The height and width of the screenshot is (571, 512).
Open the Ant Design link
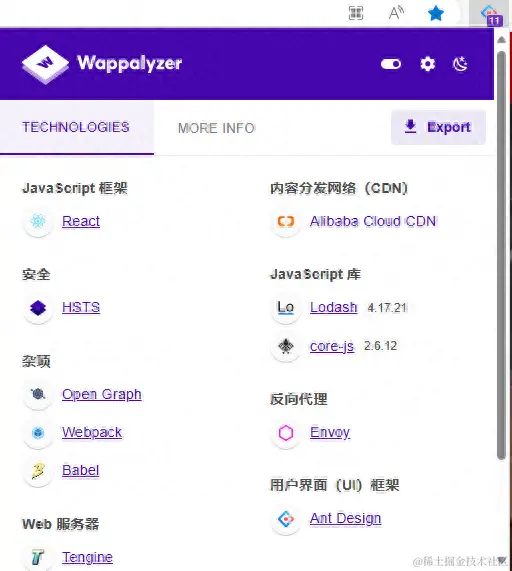[x=346, y=518]
